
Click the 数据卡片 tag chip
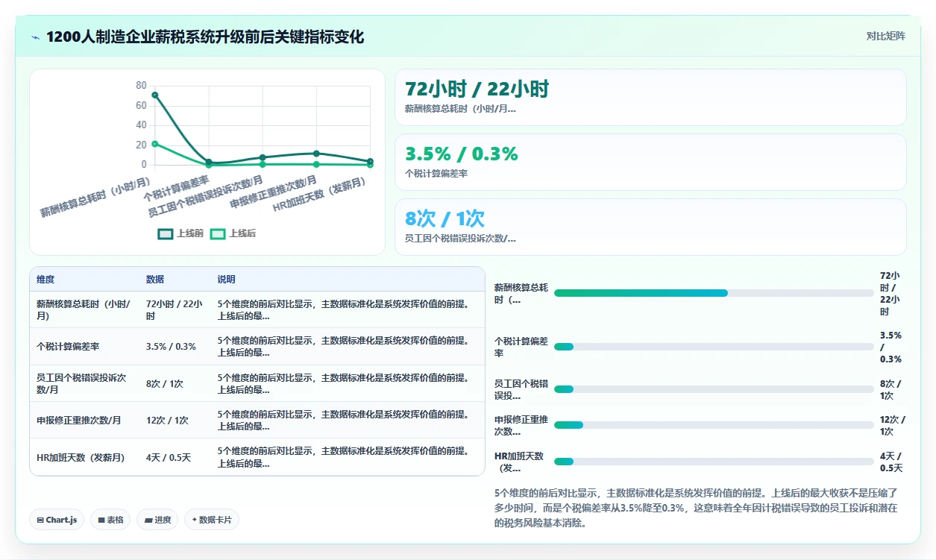pyautogui.click(x=212, y=520)
